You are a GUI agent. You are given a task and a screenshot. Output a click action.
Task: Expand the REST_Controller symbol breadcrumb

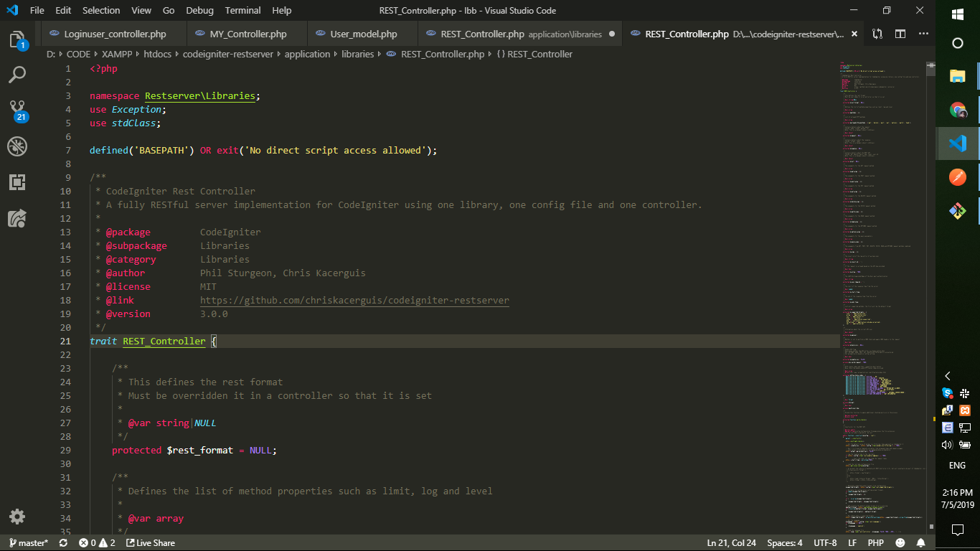[539, 54]
